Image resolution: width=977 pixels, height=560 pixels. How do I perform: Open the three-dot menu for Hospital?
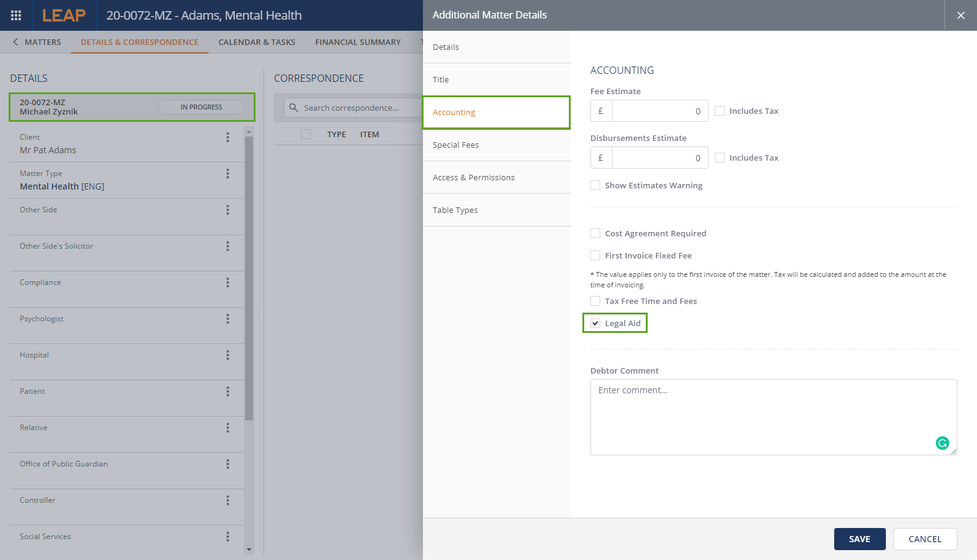[228, 355]
